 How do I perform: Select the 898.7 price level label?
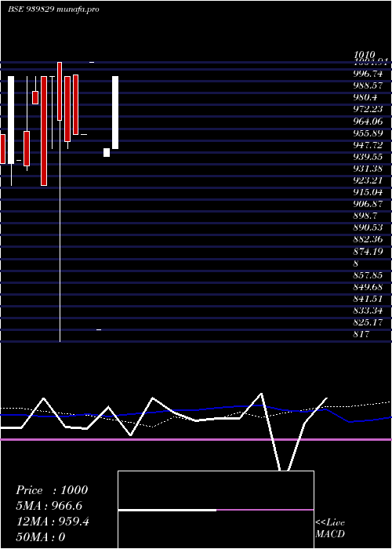(x=365, y=216)
